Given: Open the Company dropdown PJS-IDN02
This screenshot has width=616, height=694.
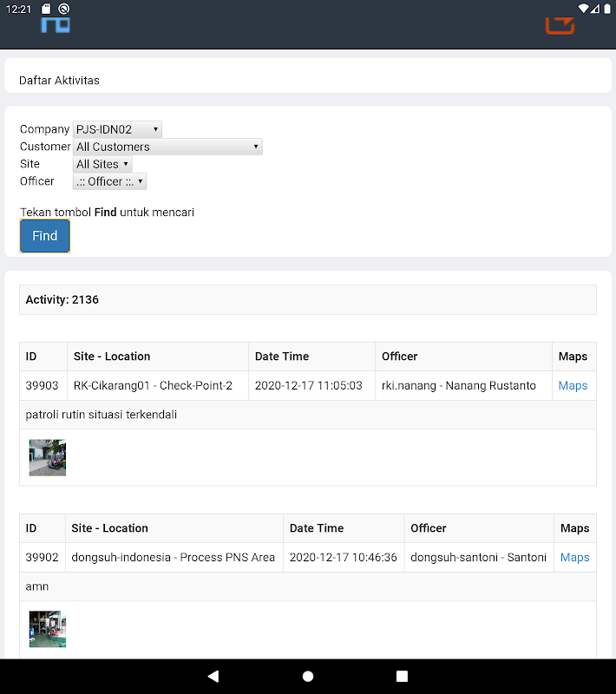Looking at the screenshot, I should click(117, 129).
